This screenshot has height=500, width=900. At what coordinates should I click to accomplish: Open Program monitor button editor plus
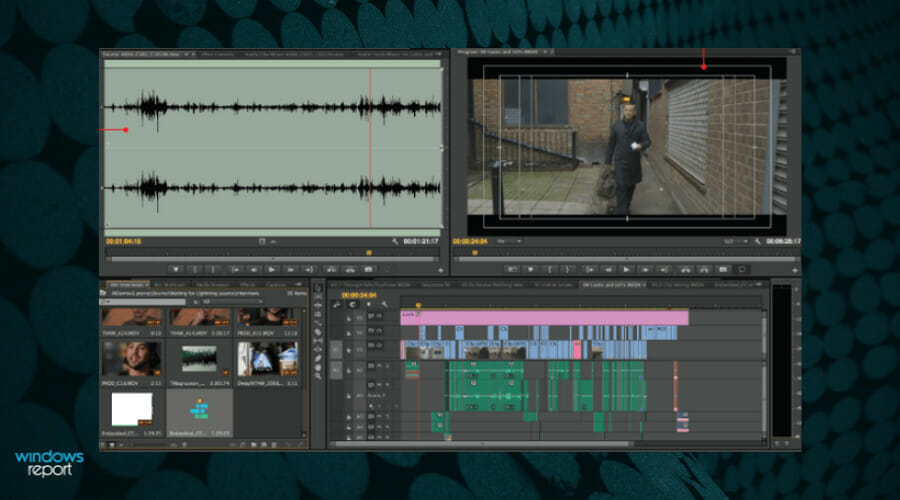[795, 270]
